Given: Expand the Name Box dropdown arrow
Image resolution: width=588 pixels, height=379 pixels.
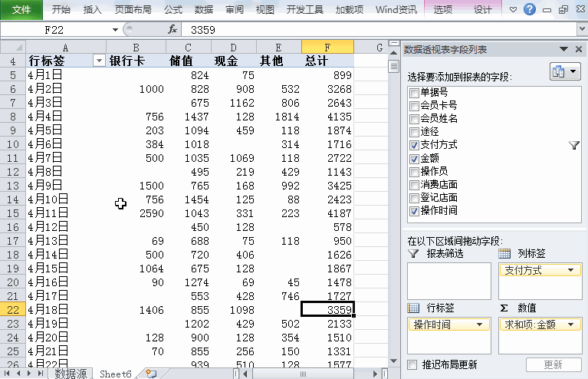Looking at the screenshot, I should click(x=115, y=30).
